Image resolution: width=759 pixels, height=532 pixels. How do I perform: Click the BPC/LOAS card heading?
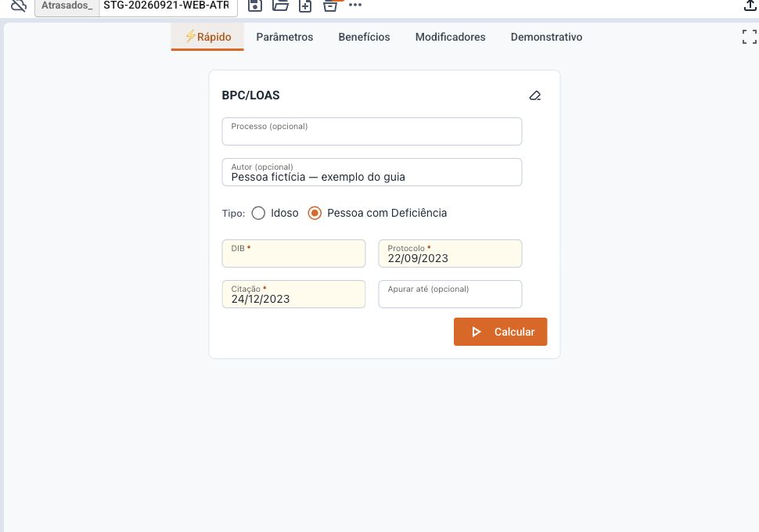click(x=250, y=95)
